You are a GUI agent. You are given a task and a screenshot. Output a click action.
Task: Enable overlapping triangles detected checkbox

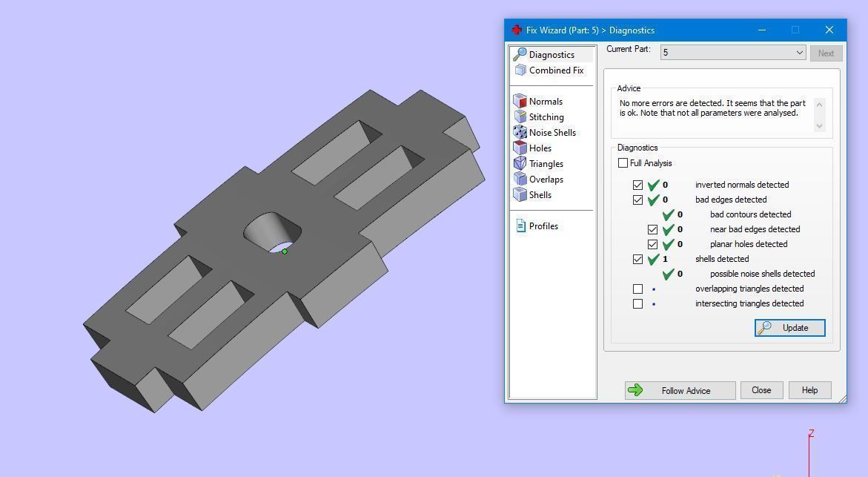click(x=637, y=289)
